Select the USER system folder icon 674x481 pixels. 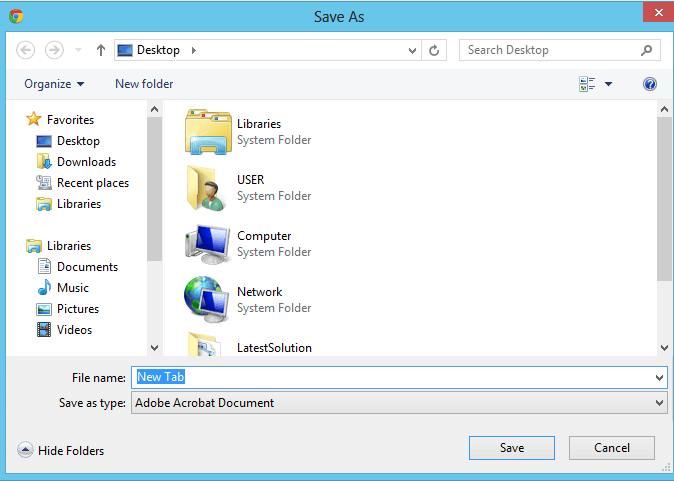coord(206,188)
